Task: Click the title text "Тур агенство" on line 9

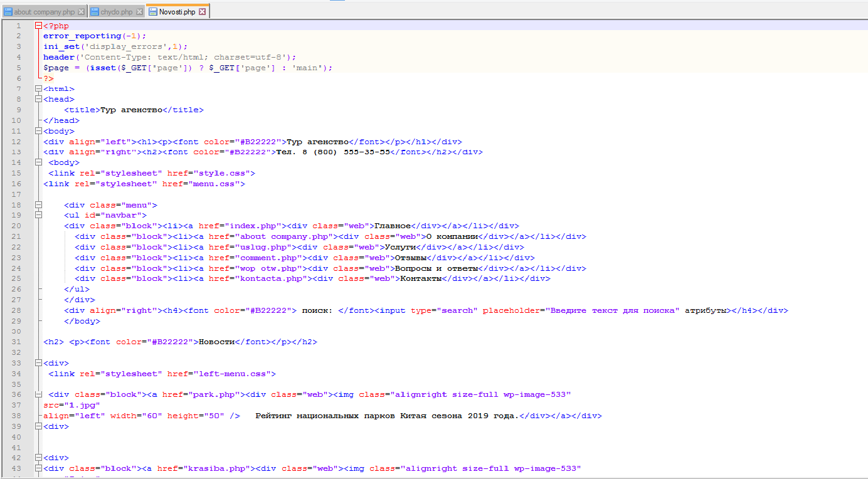Action: 131,110
